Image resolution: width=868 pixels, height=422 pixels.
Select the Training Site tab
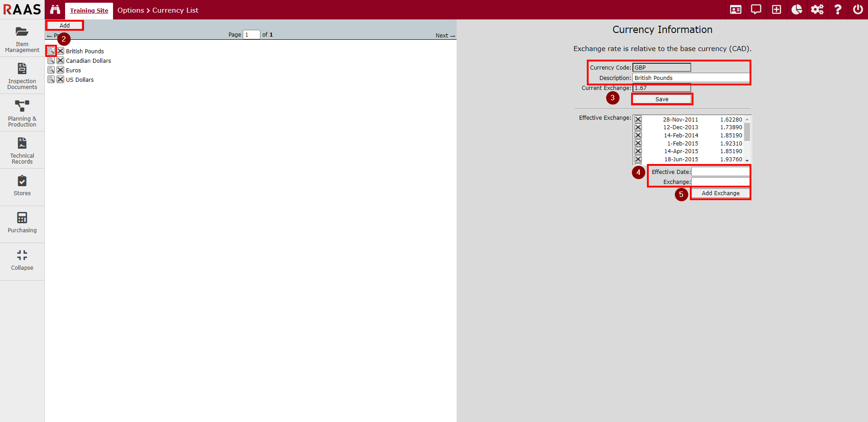click(89, 10)
